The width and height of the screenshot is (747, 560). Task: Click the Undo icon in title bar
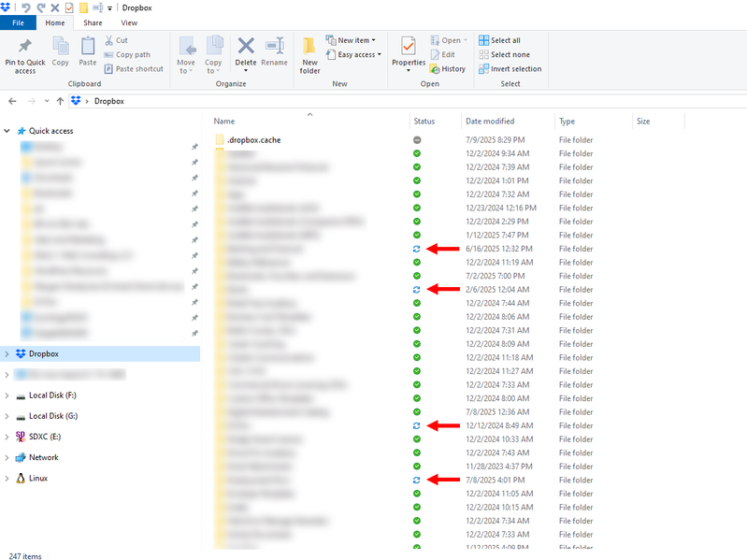coord(26,7)
